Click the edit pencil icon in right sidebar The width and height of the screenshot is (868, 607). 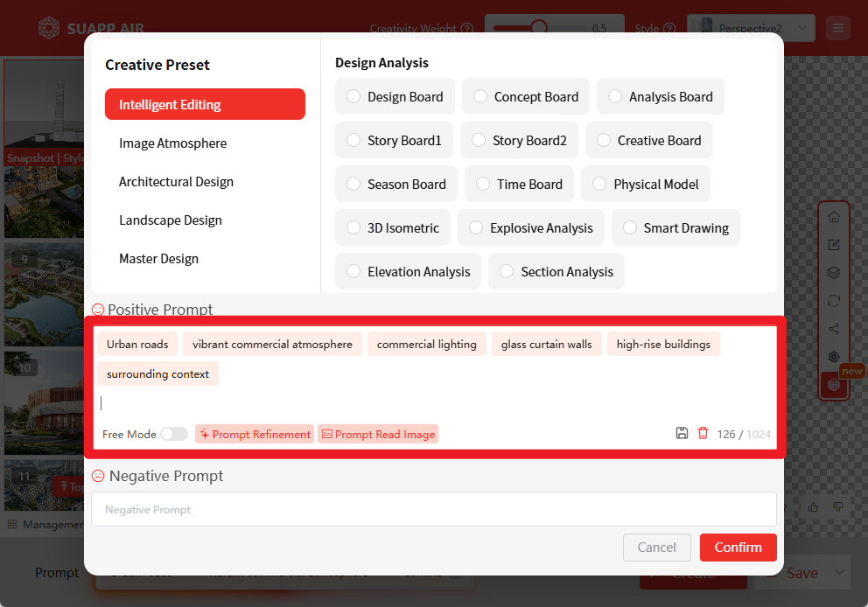click(x=834, y=245)
